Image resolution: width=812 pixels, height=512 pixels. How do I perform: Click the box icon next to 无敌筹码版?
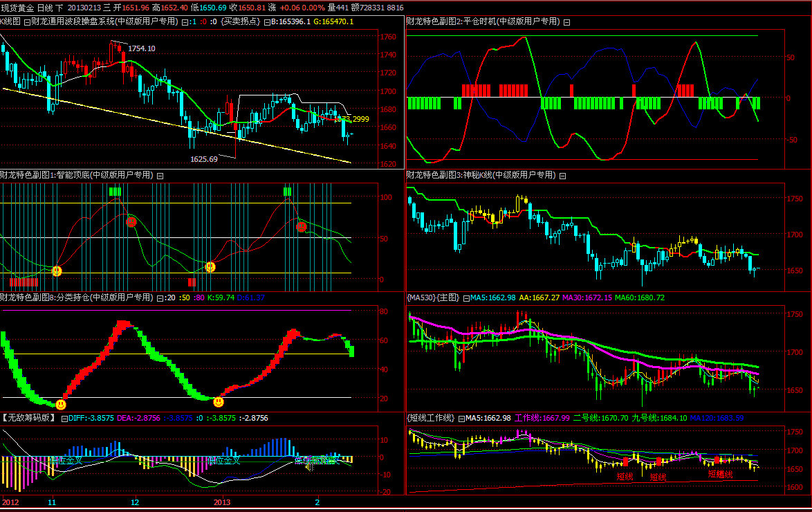[x=64, y=418]
